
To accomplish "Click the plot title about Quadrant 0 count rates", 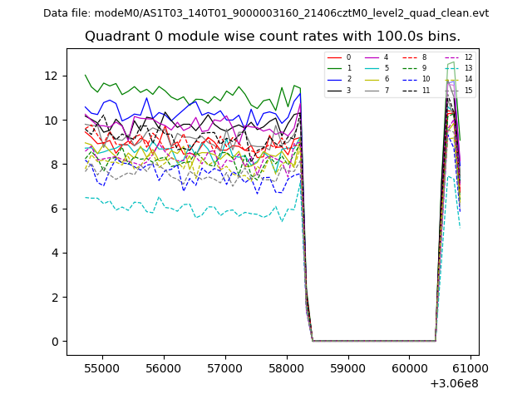I will click(x=273, y=37).
